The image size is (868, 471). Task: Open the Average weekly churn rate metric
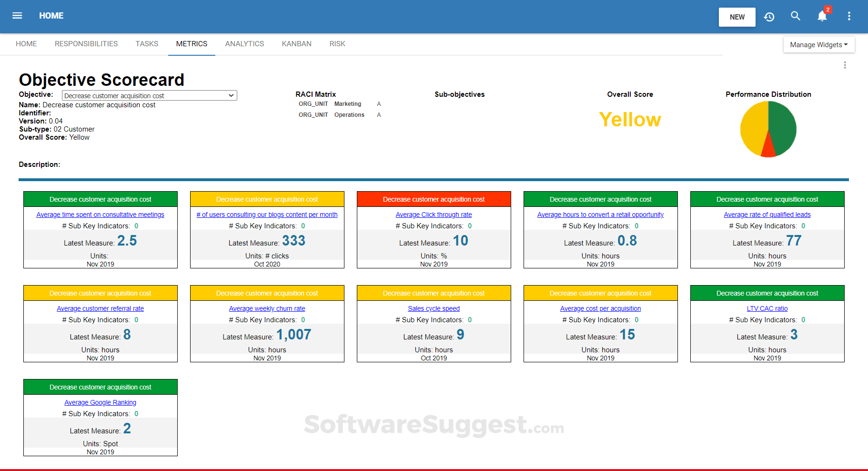(x=267, y=308)
